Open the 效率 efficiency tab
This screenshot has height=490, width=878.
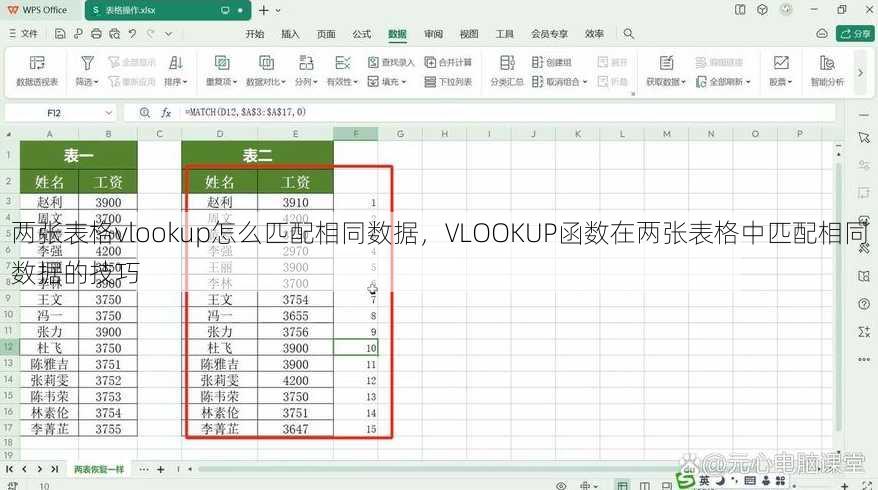tap(594, 34)
